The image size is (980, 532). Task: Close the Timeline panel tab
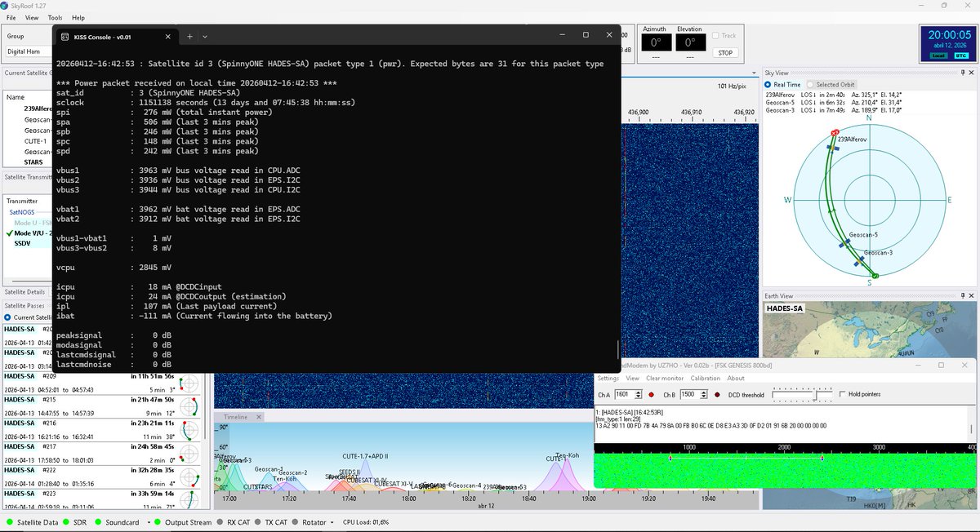click(259, 416)
